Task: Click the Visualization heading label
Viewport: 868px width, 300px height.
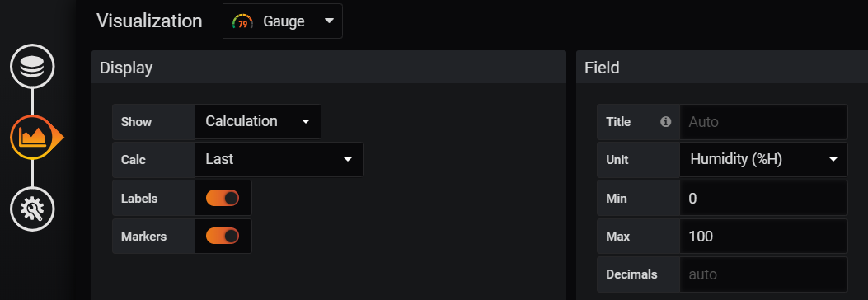Action: (149, 21)
